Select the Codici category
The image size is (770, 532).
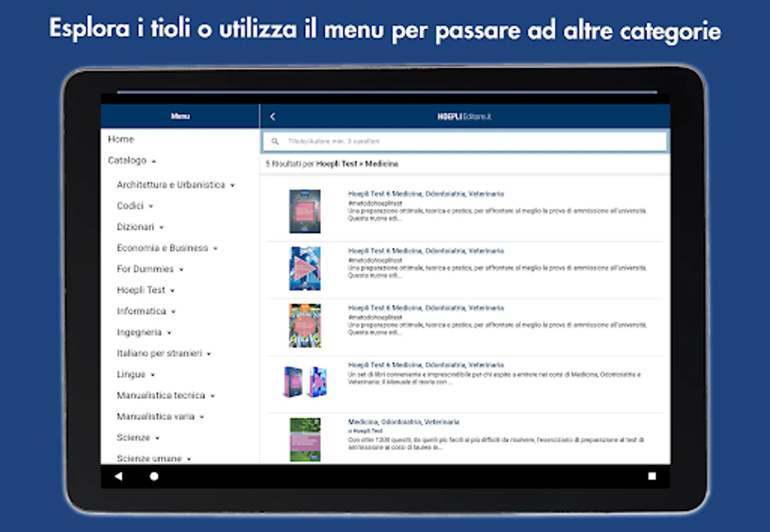(x=130, y=206)
